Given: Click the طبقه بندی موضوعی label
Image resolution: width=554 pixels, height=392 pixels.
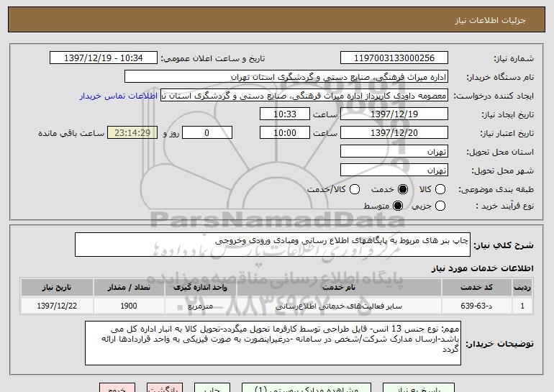Looking at the screenshot, I should pyautogui.click(x=496, y=190).
